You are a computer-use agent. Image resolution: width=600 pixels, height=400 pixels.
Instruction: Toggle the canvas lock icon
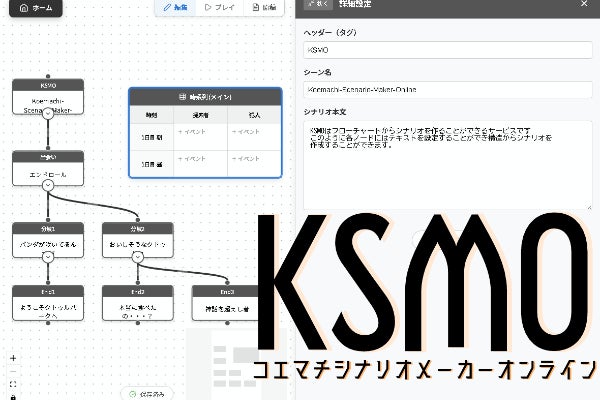[13, 397]
